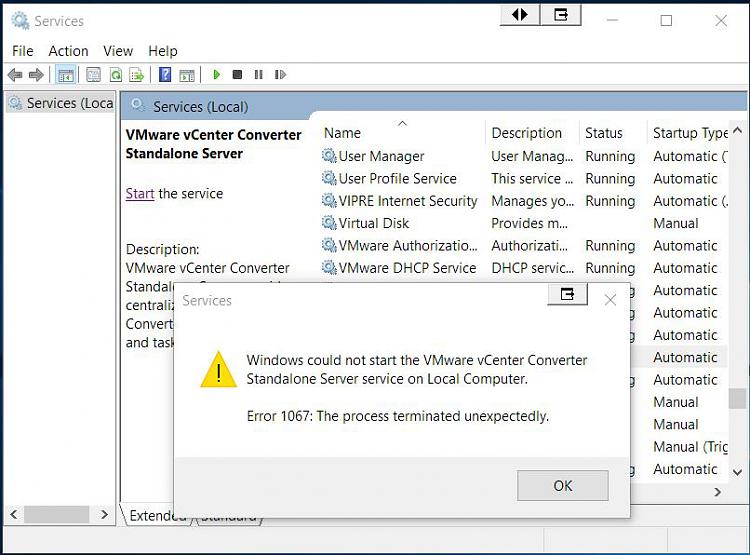Select the User Profile Service row
Screen dimensions: 750x555
tap(524, 178)
